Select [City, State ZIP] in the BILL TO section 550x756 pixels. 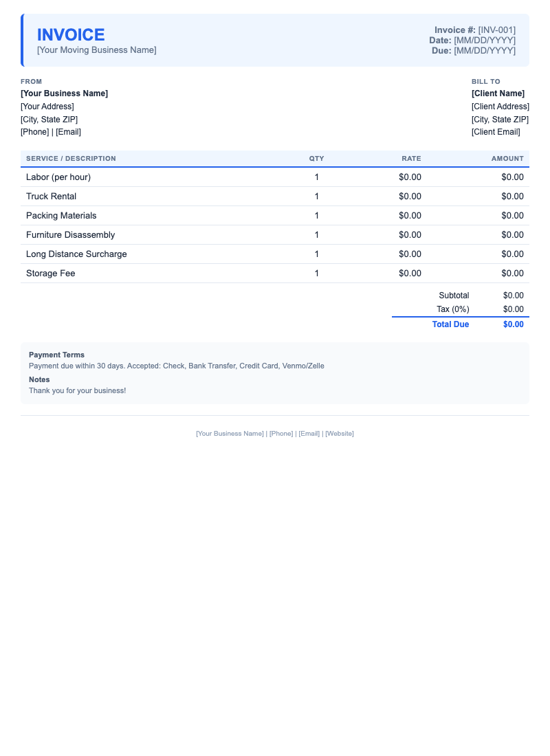[500, 120]
